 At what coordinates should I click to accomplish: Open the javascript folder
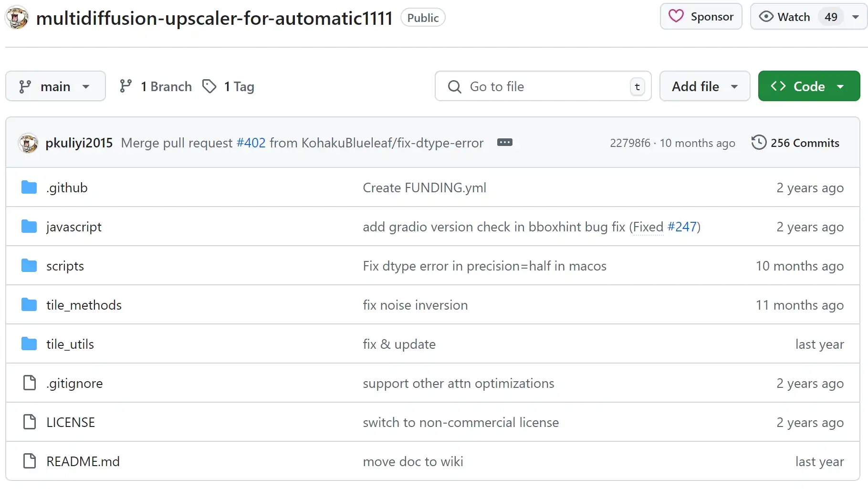pos(74,227)
